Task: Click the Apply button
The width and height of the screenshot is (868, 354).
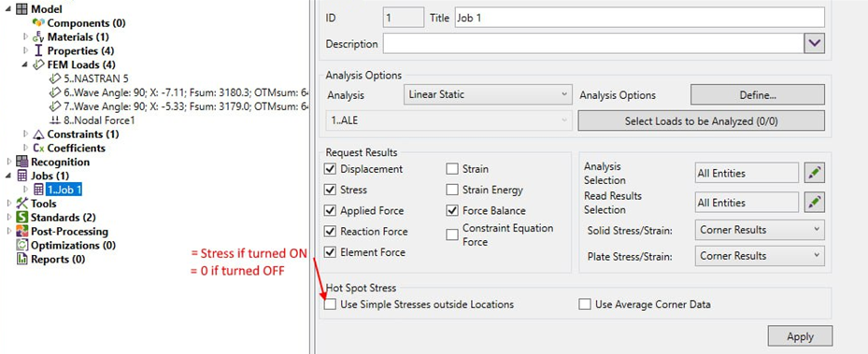Action: click(x=800, y=336)
